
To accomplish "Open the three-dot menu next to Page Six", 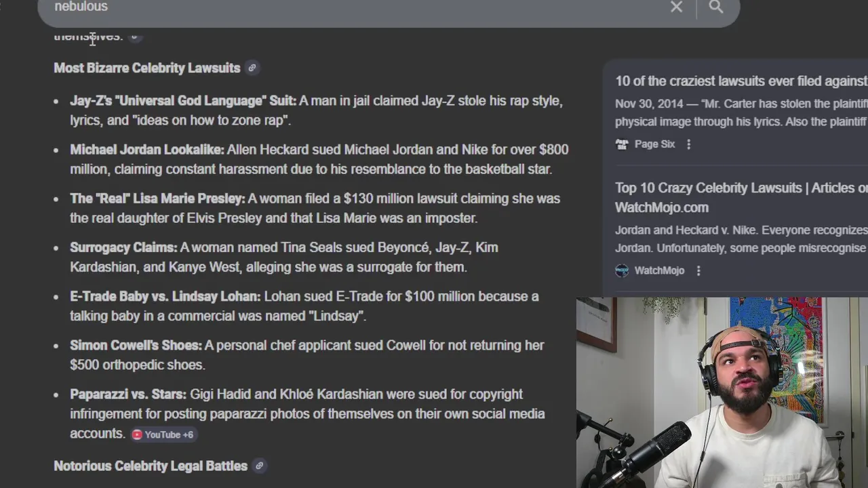I will click(688, 144).
